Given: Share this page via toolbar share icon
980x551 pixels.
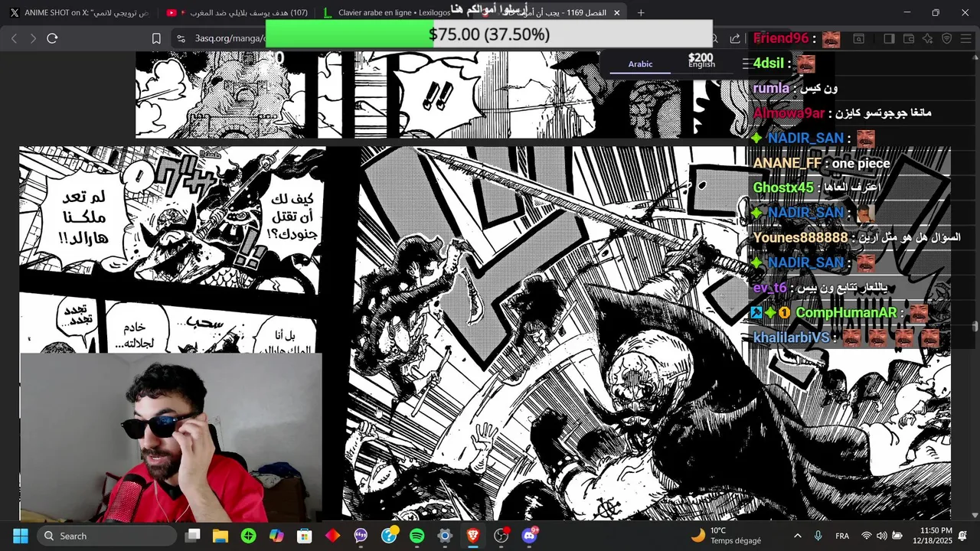Looking at the screenshot, I should tap(735, 38).
